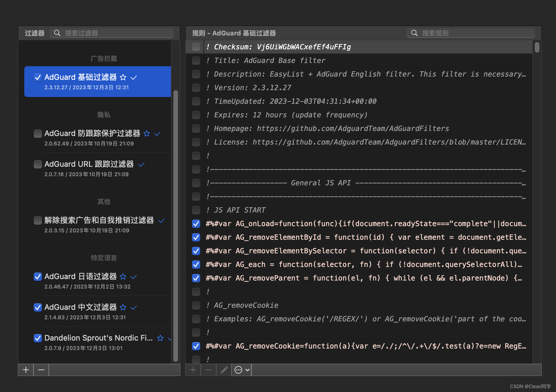556x392 pixels.
Task: Click the star icon beside AdGuard 日语过滤器
Action: 123,277
